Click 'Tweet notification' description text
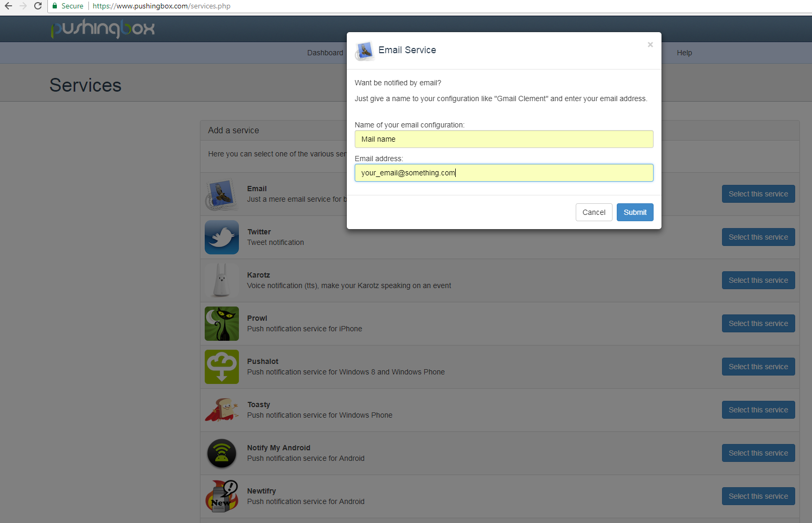Image resolution: width=812 pixels, height=523 pixels. tap(276, 242)
